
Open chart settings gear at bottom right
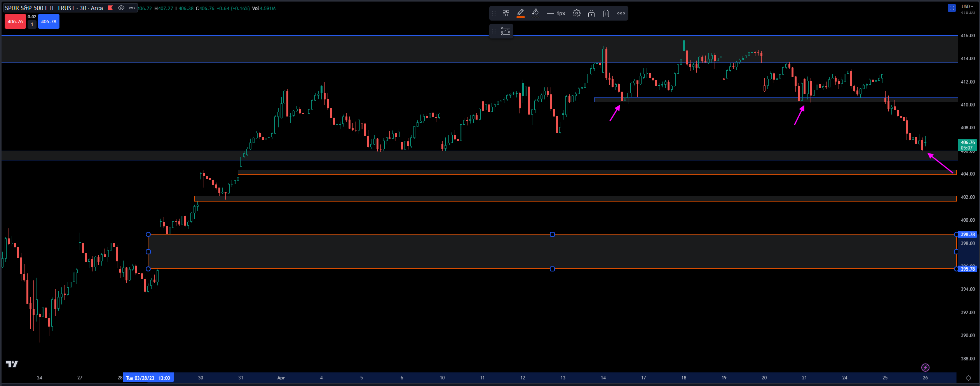point(968,378)
